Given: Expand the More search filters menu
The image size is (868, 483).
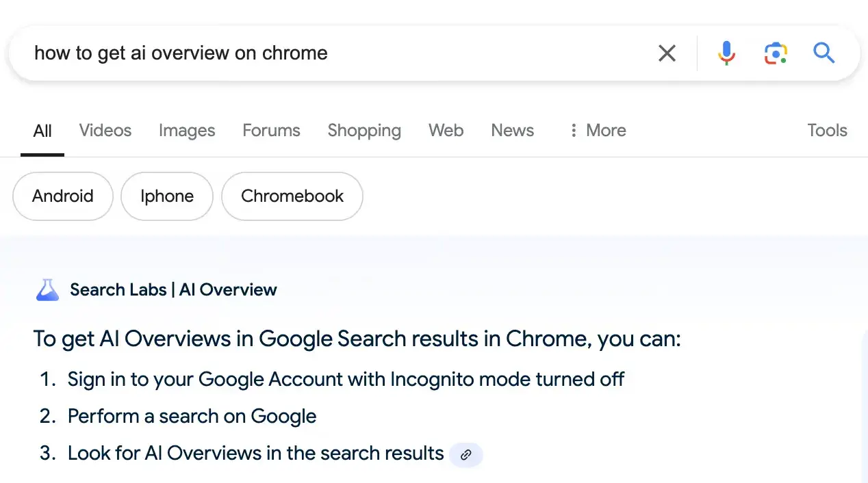Looking at the screenshot, I should point(597,130).
